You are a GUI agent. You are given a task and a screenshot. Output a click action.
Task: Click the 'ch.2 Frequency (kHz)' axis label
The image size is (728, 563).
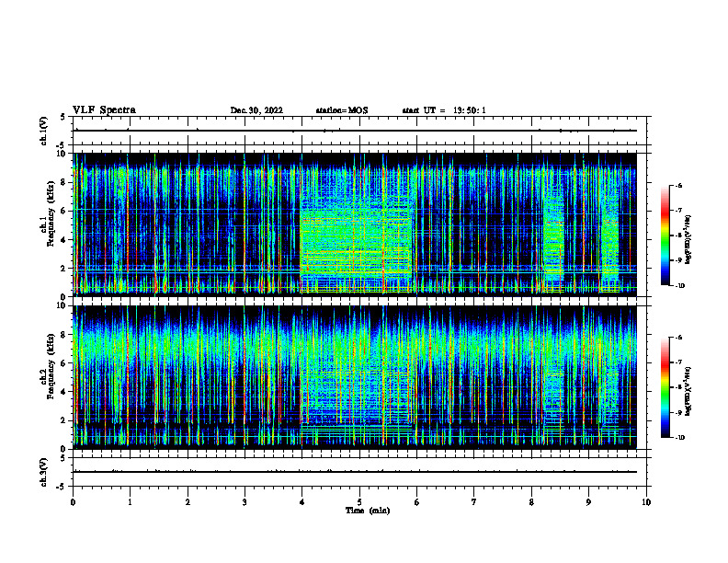tap(47, 366)
